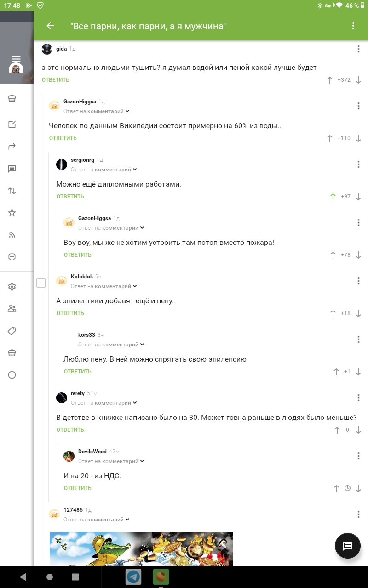Expand parent comment dropdown under DevilsWeed
Screen dimensions: 368x588
pos(142,461)
